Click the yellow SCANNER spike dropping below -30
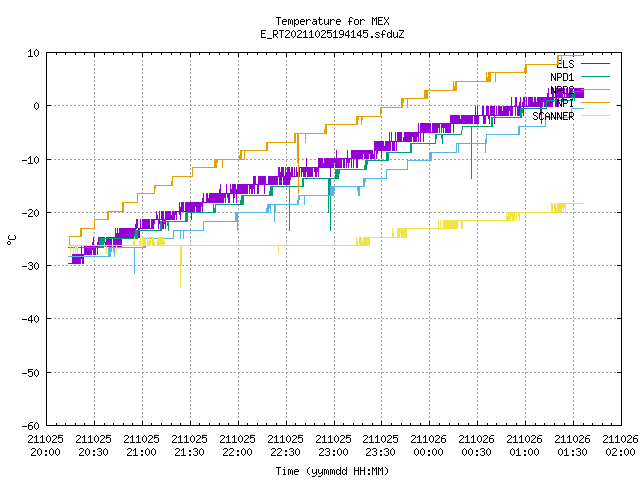 pos(180,267)
